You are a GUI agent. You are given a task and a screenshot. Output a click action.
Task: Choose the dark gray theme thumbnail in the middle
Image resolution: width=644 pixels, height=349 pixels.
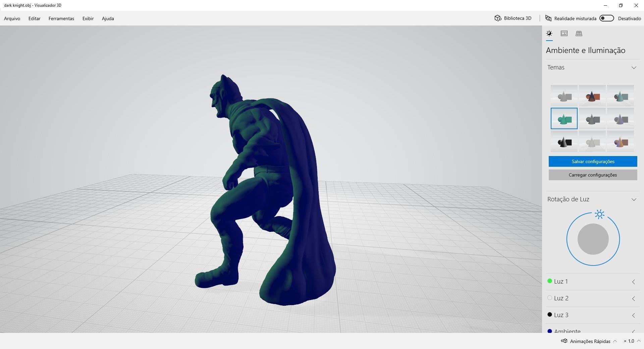point(592,118)
